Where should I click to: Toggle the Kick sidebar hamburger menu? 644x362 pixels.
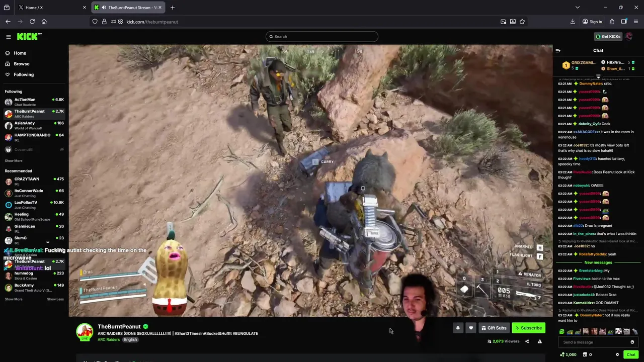(x=8, y=37)
